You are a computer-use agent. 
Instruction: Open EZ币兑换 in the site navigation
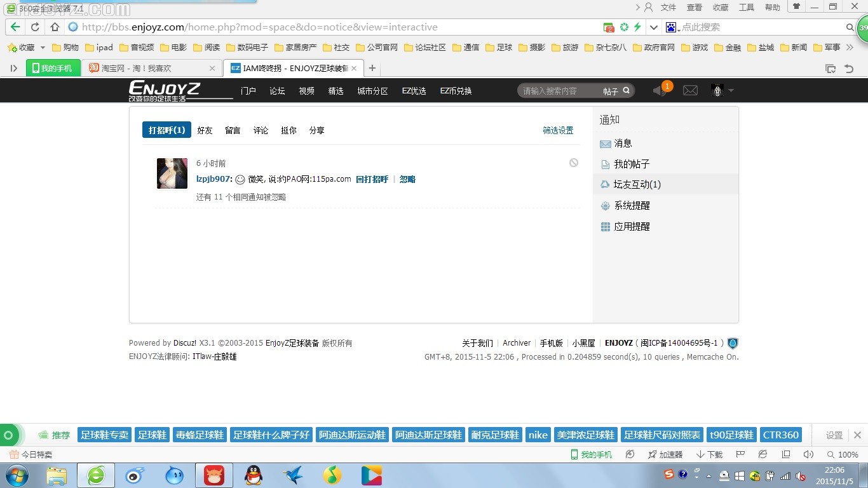(456, 91)
